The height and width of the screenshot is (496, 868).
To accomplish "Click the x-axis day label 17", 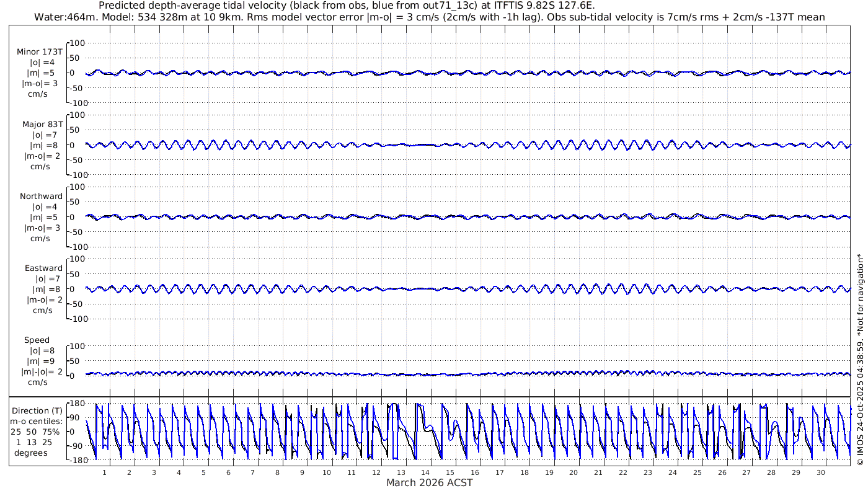I will pos(500,472).
